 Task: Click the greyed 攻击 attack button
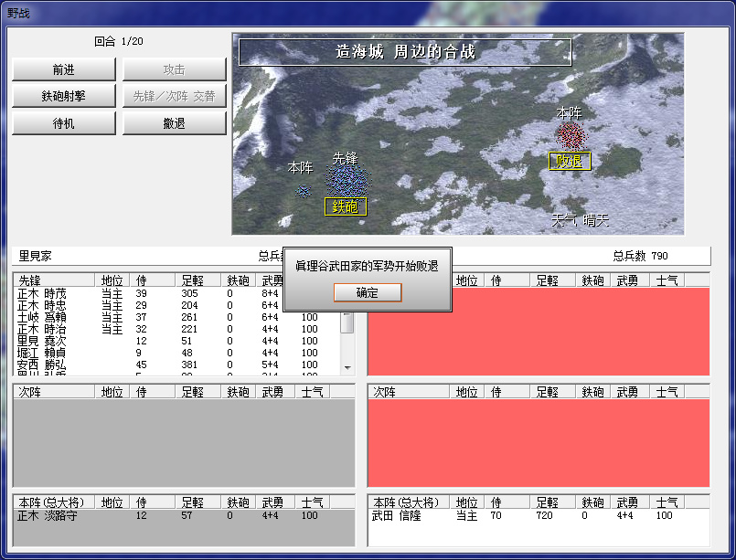[x=174, y=69]
